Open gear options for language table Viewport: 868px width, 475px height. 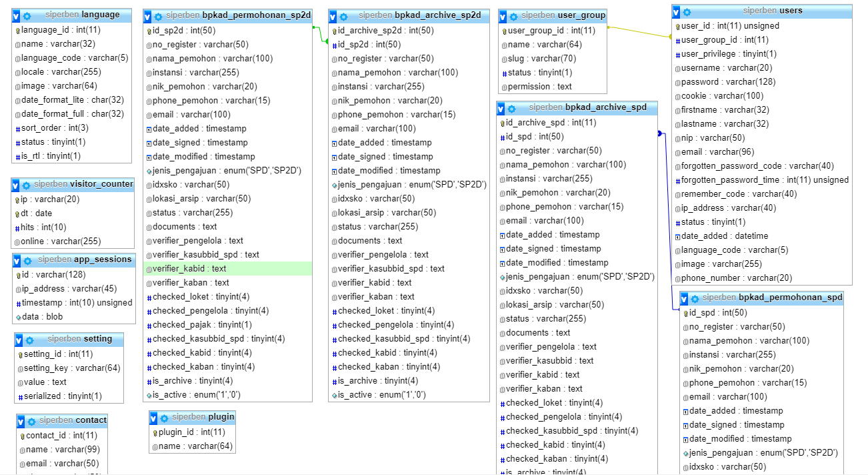[27, 15]
